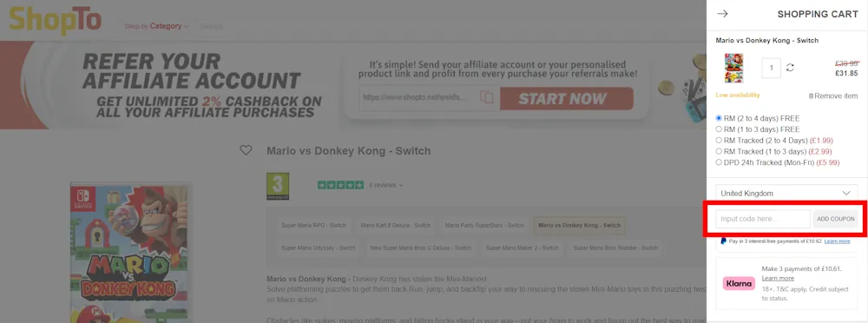Select Mario Party SuperStars - Switch option
The height and width of the screenshot is (323, 868).
[x=484, y=226]
